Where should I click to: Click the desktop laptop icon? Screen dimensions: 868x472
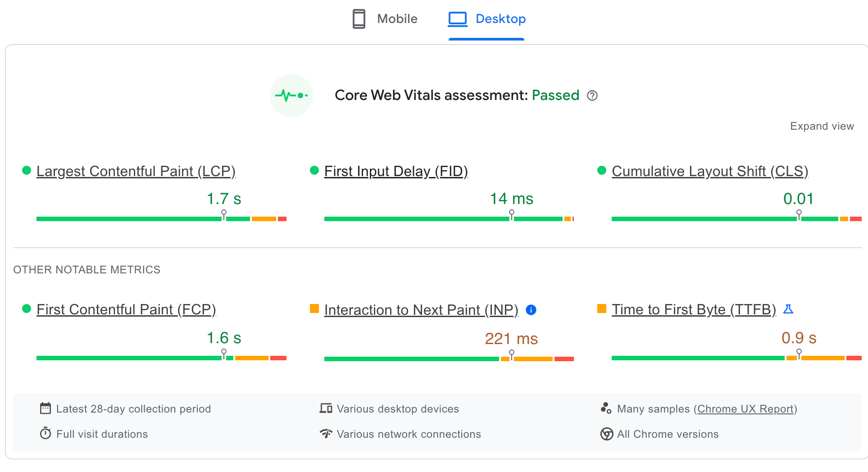click(458, 19)
